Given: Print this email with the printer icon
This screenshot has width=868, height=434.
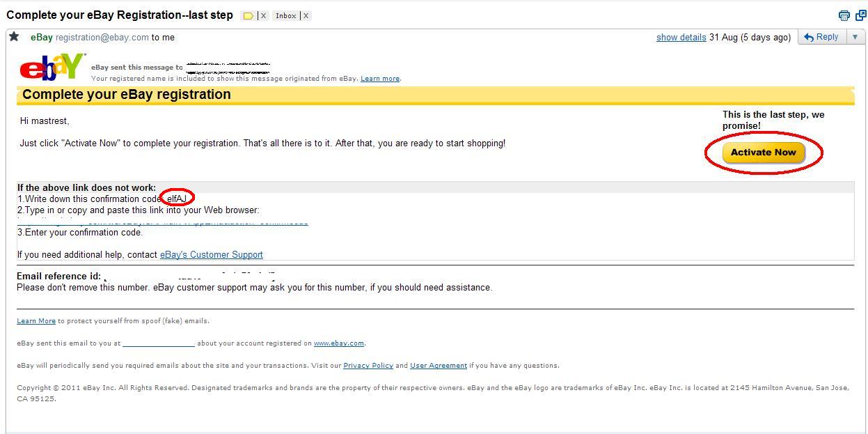Looking at the screenshot, I should (x=844, y=15).
